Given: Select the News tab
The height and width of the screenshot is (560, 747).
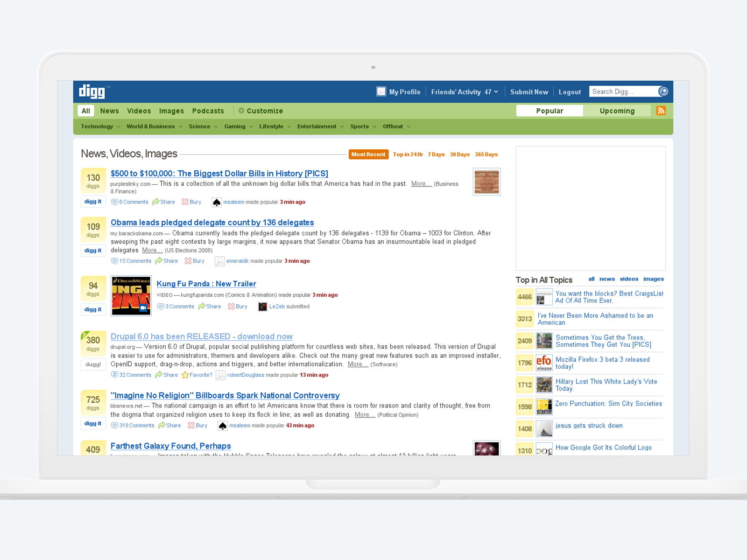Looking at the screenshot, I should 109,111.
